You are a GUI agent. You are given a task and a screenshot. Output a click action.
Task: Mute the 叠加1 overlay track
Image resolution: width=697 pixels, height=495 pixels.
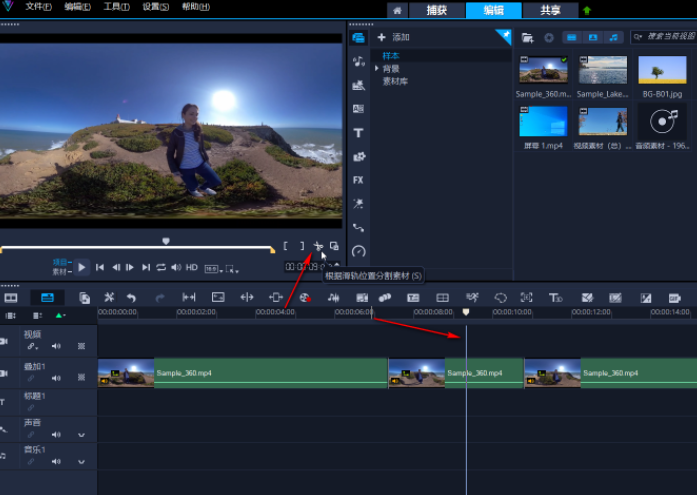(x=56, y=379)
